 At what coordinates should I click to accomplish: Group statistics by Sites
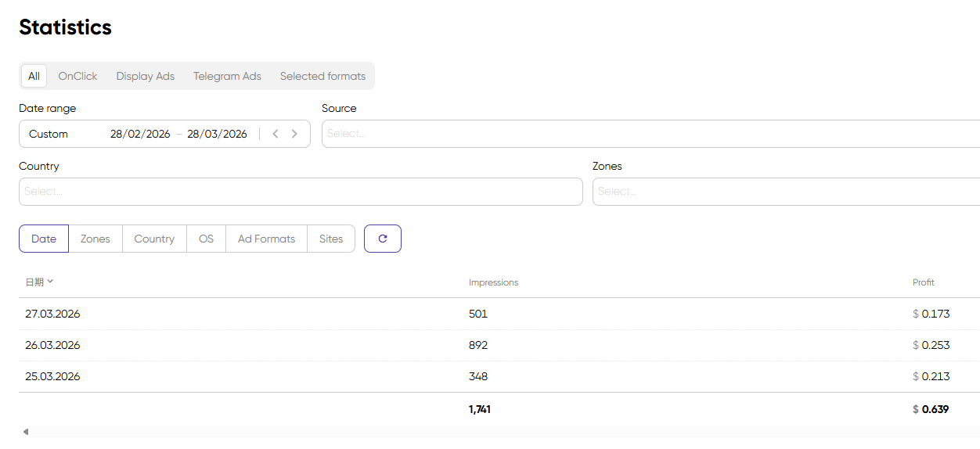coord(331,239)
